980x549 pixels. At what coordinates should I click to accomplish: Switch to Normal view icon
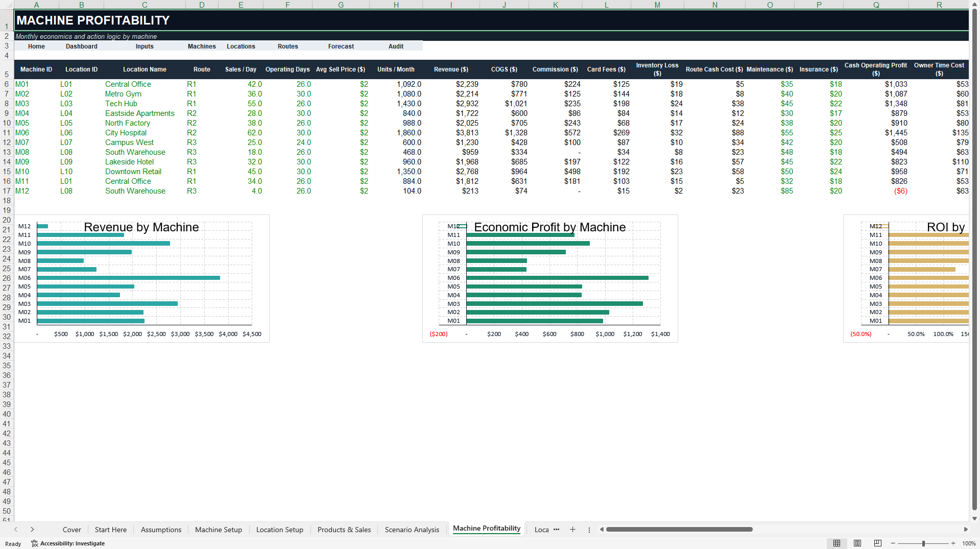click(836, 543)
